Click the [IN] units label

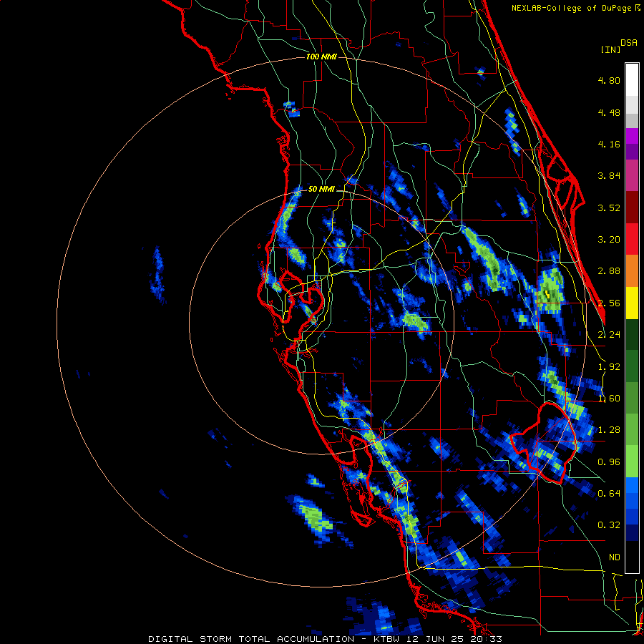click(x=610, y=49)
